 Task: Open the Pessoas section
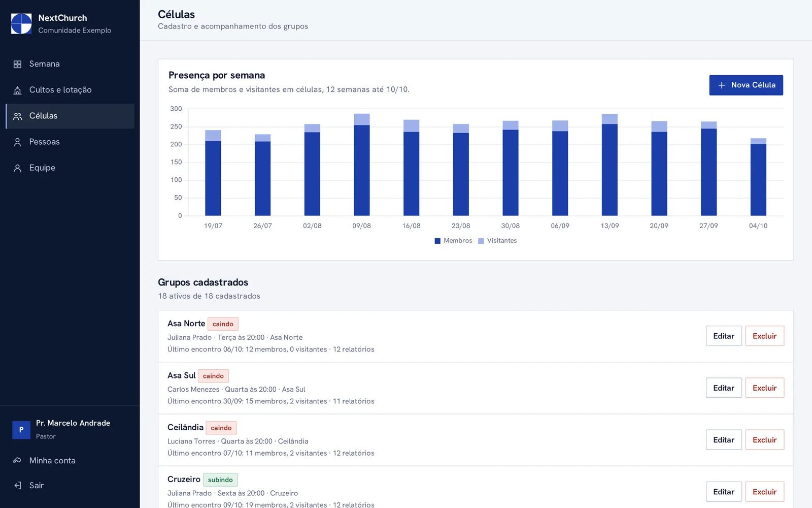[x=70, y=142]
